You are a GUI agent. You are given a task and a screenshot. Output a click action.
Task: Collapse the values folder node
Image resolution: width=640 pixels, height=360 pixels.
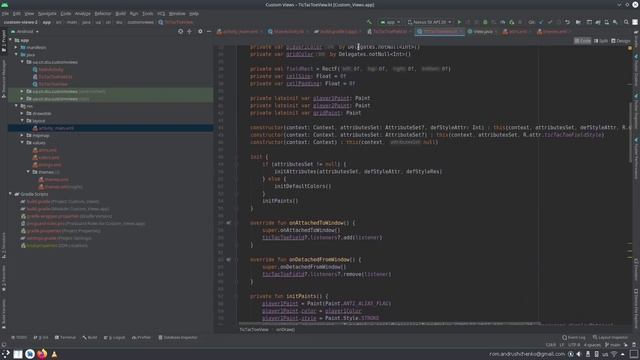click(22, 142)
